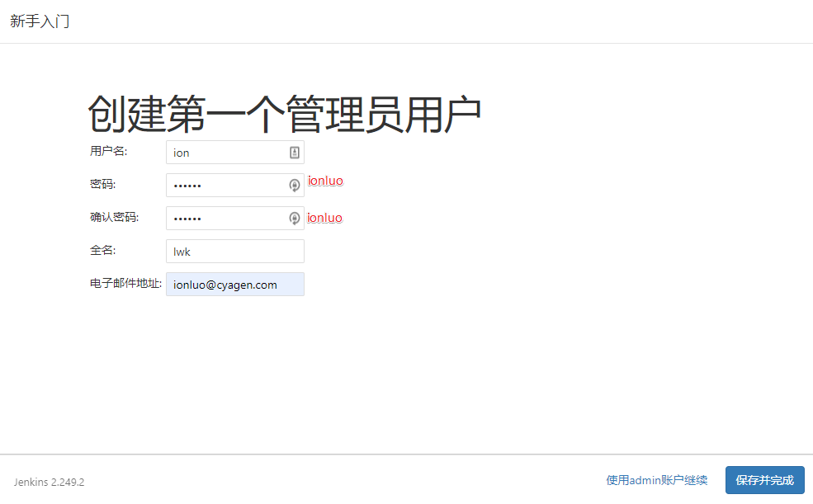The height and width of the screenshot is (504, 813).
Task: Follow the 使用admin账户继续 link
Action: click(656, 480)
